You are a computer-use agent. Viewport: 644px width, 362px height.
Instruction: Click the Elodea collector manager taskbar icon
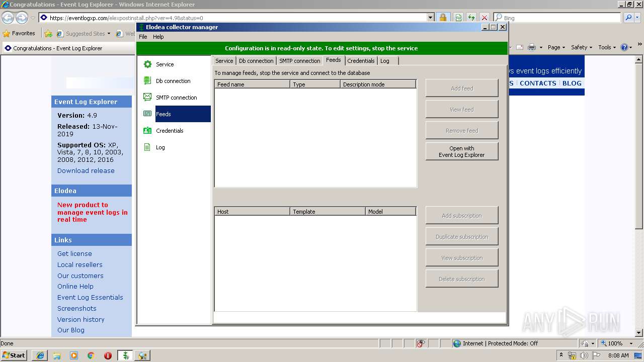click(125, 355)
